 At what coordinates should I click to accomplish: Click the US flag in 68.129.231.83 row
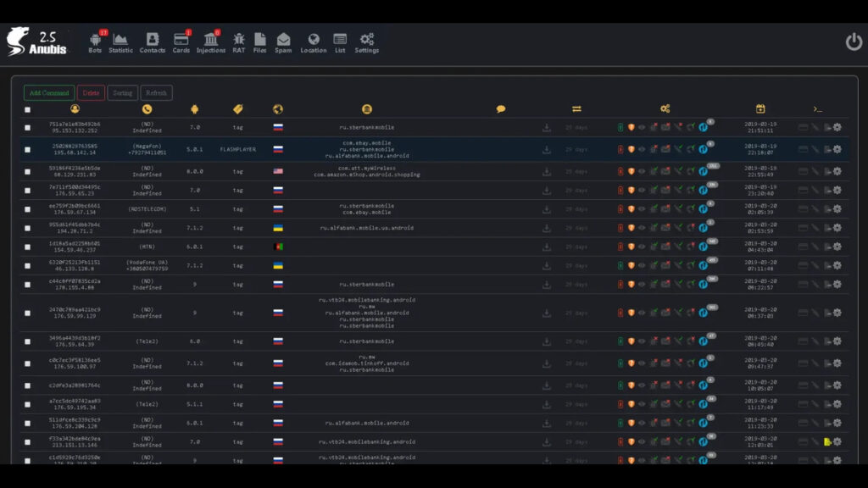[278, 171]
